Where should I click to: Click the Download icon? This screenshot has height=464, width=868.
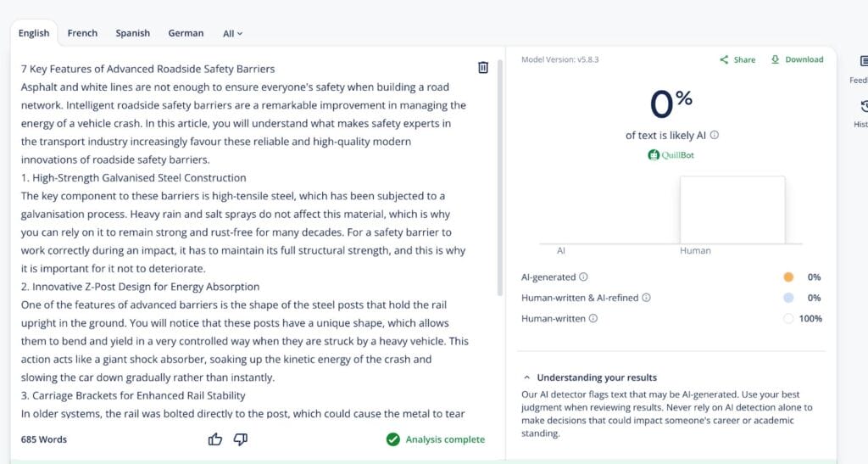775,59
